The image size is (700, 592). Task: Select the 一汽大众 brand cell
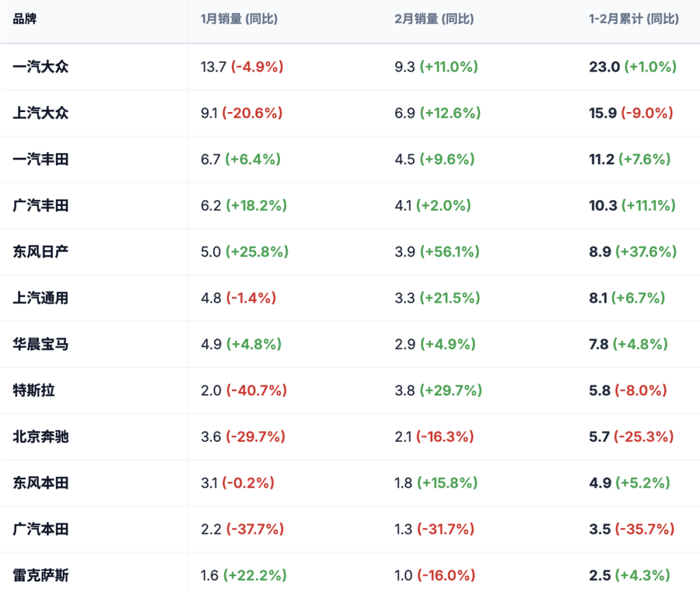[x=41, y=67]
